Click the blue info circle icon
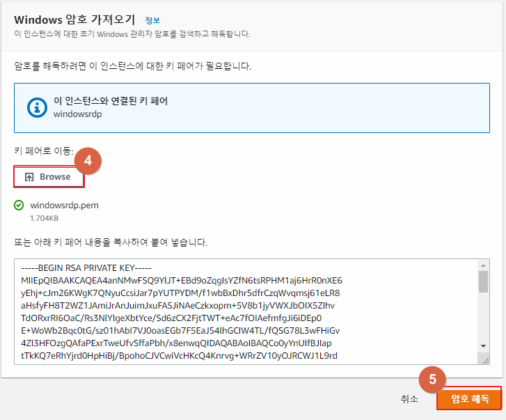Screen dimensions: 506x420 point(37,107)
